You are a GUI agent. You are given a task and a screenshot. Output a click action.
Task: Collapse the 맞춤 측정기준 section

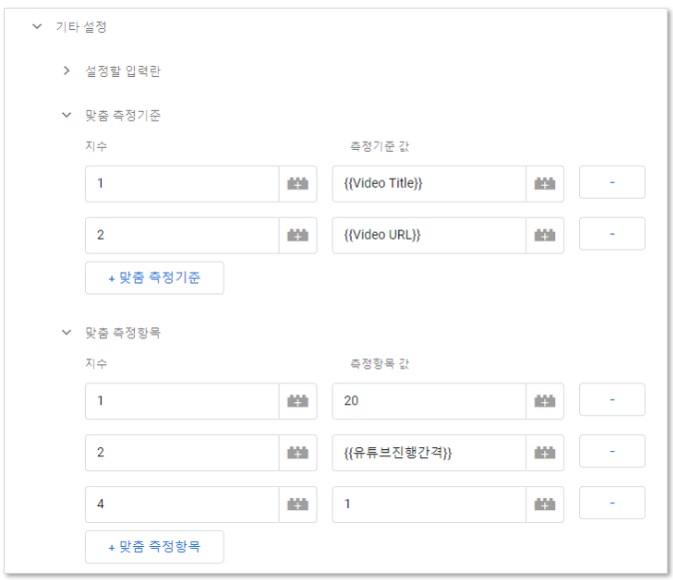click(67, 115)
